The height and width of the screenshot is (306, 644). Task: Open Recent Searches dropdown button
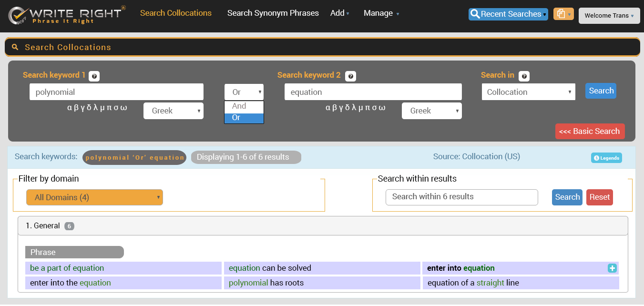[x=508, y=14]
